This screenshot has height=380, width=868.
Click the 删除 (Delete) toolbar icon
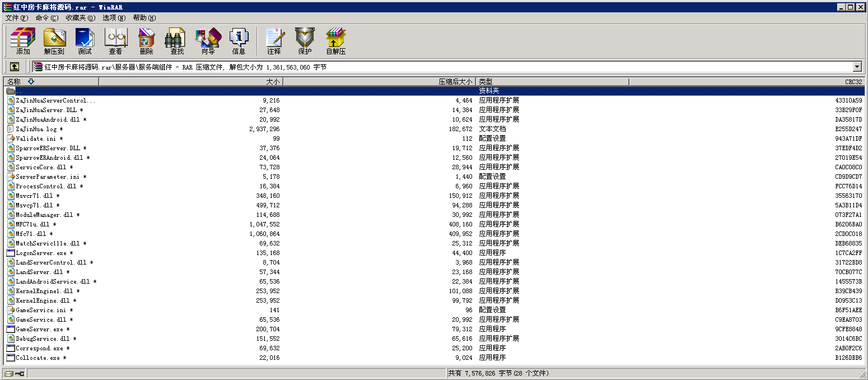click(146, 41)
